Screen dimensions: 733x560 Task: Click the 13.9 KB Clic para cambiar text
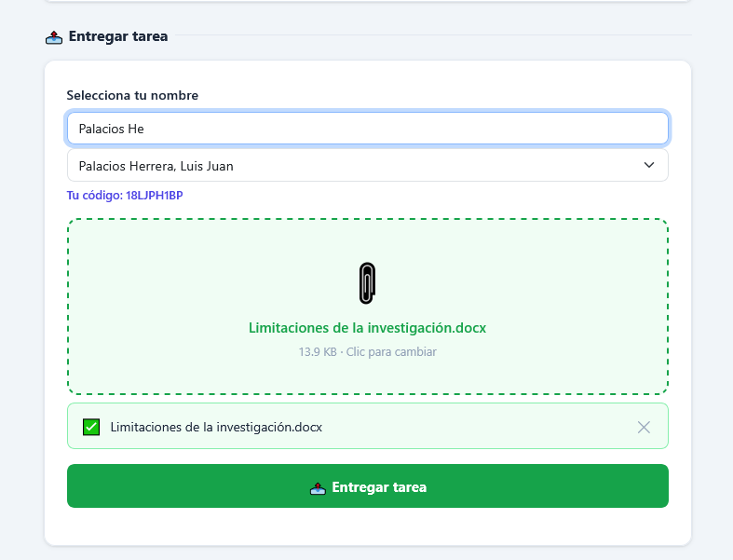(368, 352)
